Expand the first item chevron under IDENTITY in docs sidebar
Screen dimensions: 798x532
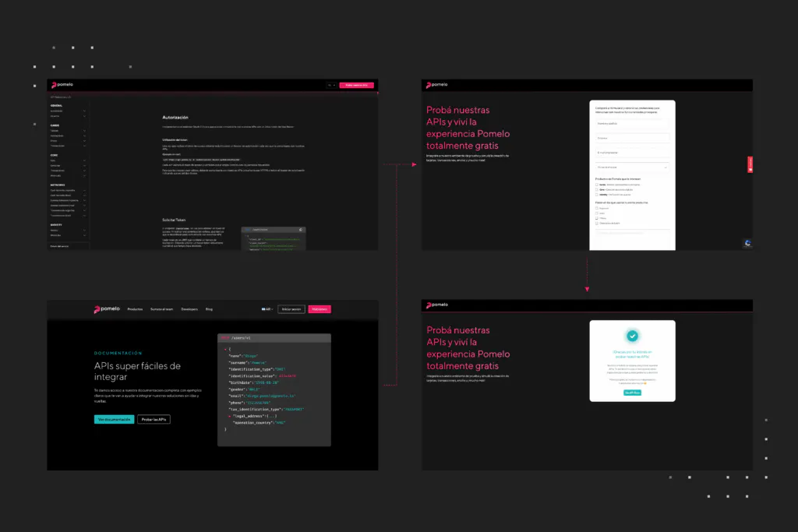84,231
